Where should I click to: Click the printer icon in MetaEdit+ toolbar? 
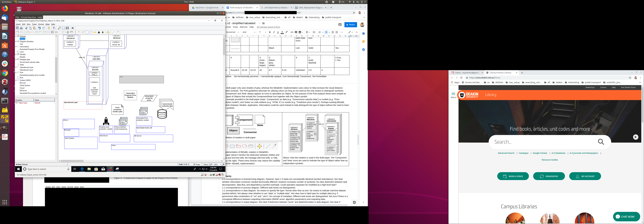coord(21,28)
